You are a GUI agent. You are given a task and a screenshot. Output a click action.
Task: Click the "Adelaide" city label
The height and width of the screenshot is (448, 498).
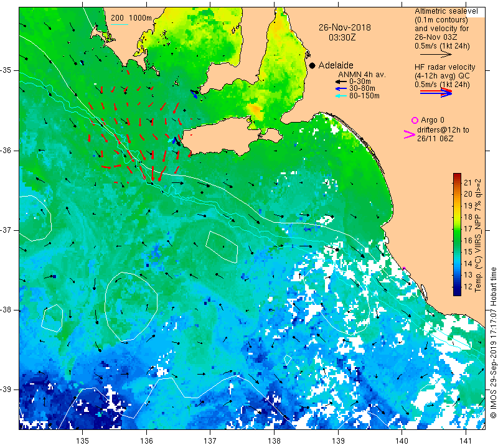click(x=336, y=65)
